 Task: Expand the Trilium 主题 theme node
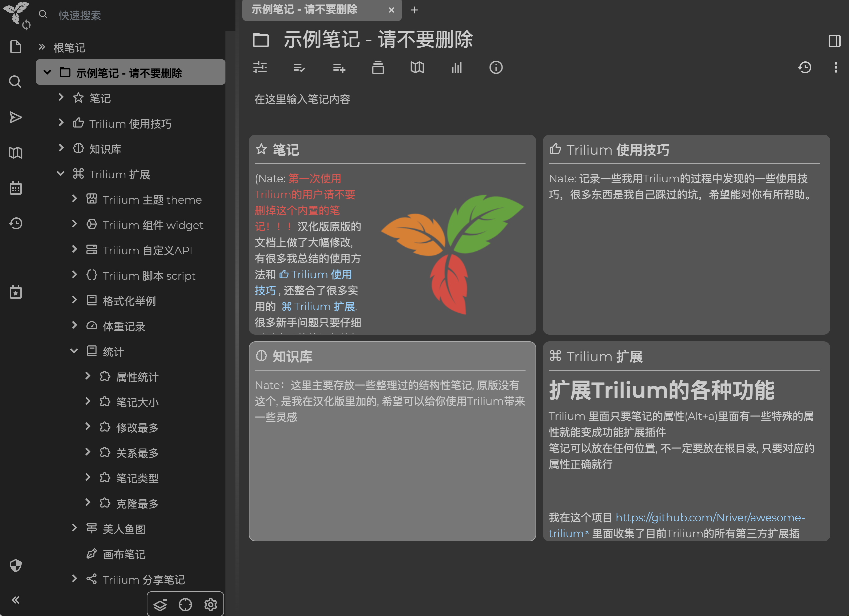[x=74, y=199]
